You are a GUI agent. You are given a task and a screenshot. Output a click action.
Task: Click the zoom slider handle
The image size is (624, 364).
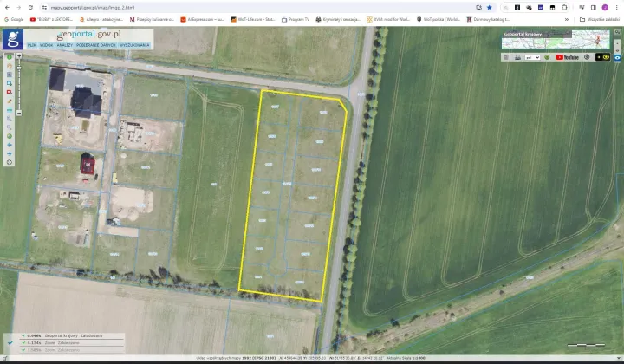coord(19,68)
